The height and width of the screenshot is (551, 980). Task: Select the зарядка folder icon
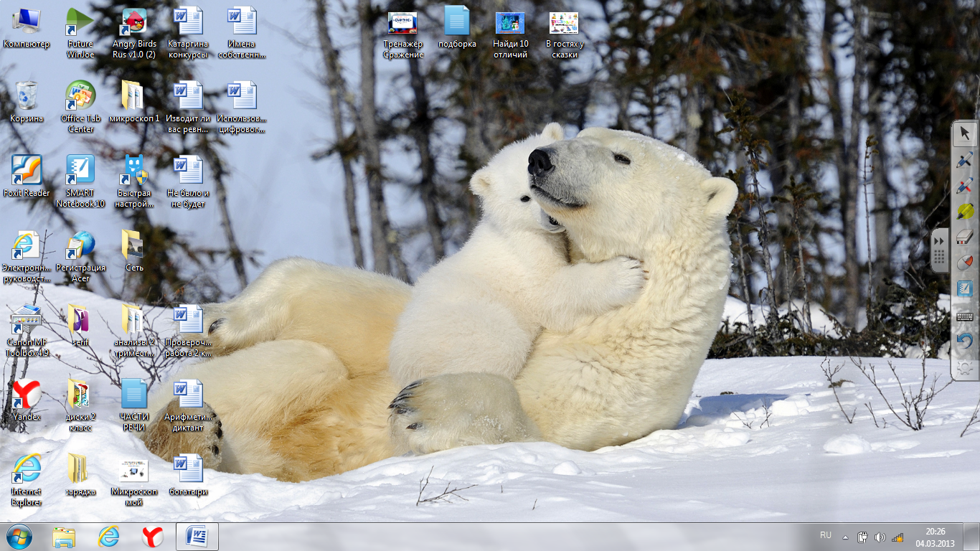tap(80, 475)
